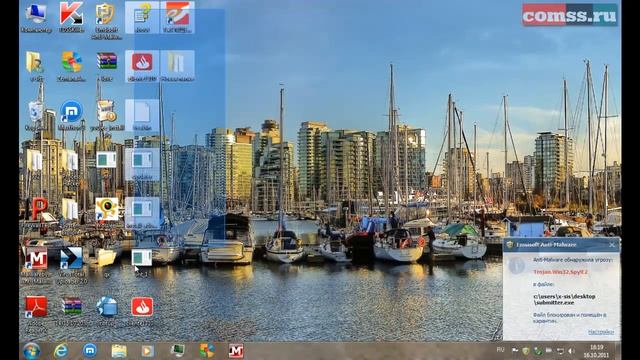Launch Windows Media Player from taskbar
This screenshot has width=640, height=360.
tap(148, 351)
